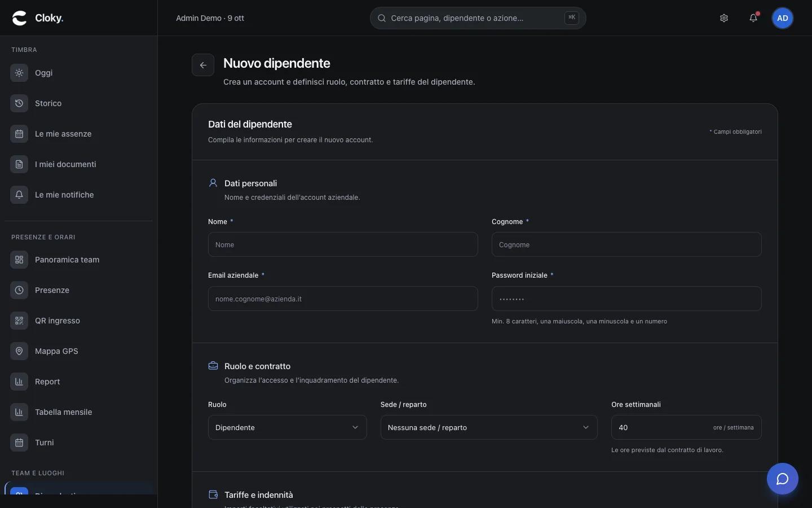
Task: Open Le mie notifiche bell icon
Action: (19, 195)
